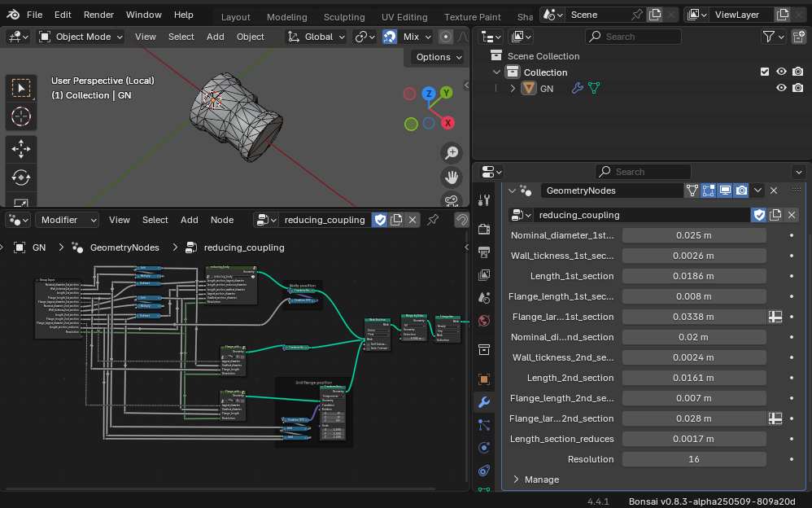Toggle GeometryNodes modifier render visibility

point(741,190)
